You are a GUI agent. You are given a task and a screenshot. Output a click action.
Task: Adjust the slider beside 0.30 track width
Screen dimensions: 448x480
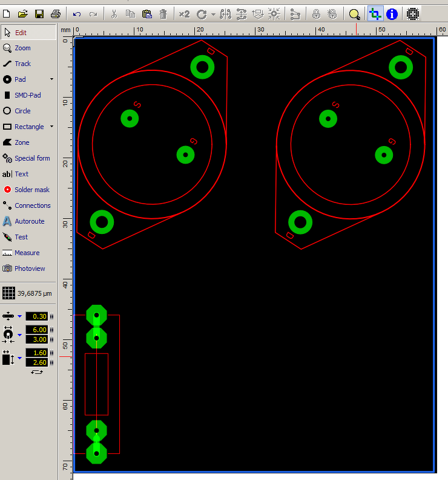point(51,316)
